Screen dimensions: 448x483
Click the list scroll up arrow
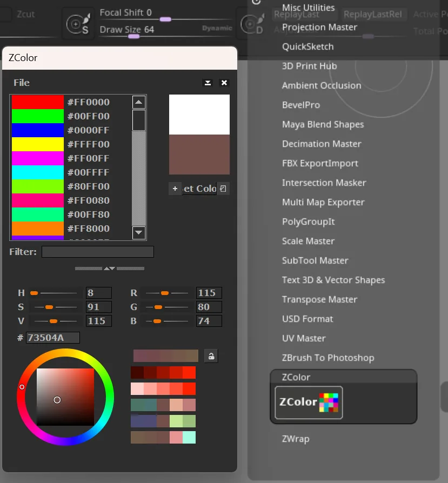tap(139, 102)
